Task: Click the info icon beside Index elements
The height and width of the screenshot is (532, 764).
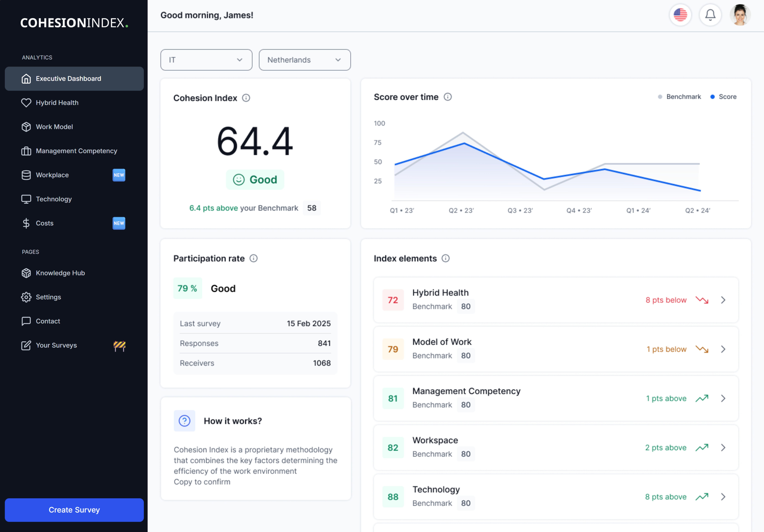Action: [x=446, y=258]
